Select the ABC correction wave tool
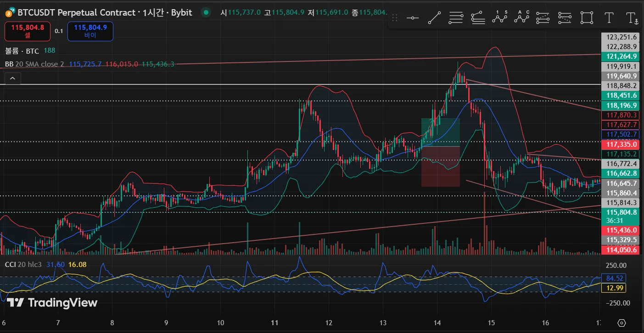The image size is (644, 333). click(x=521, y=18)
